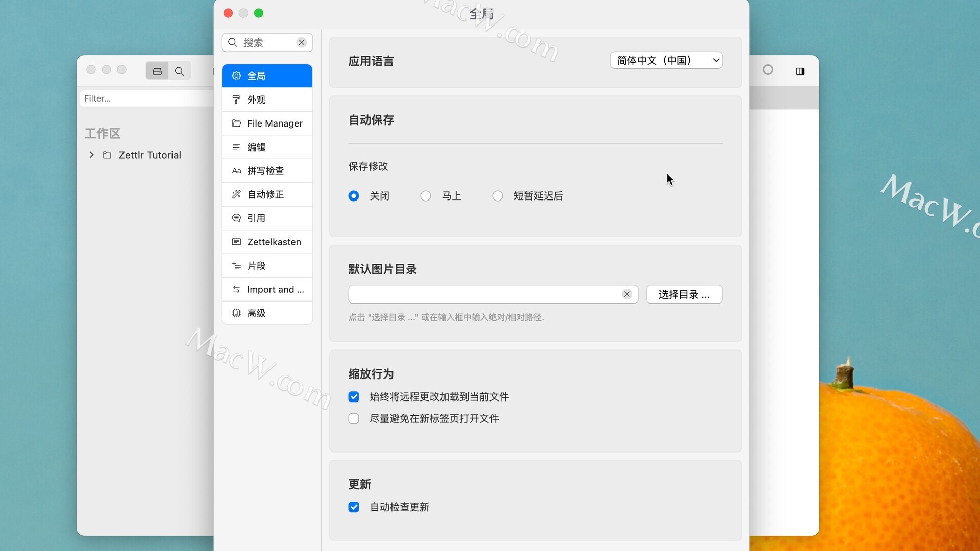Click the list icon beside 片段
Image resolution: width=980 pixels, height=551 pixels.
tap(236, 266)
